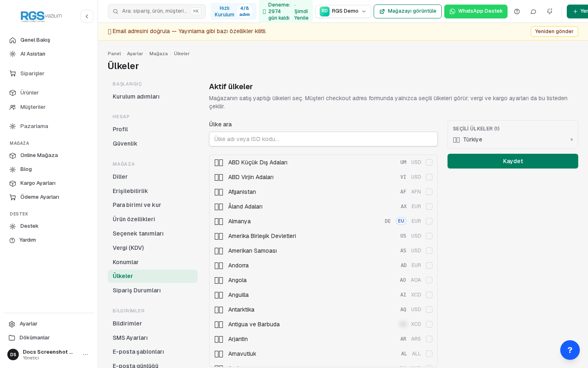
Task: Tick the checkbox for Afganistan
Action: click(429, 192)
